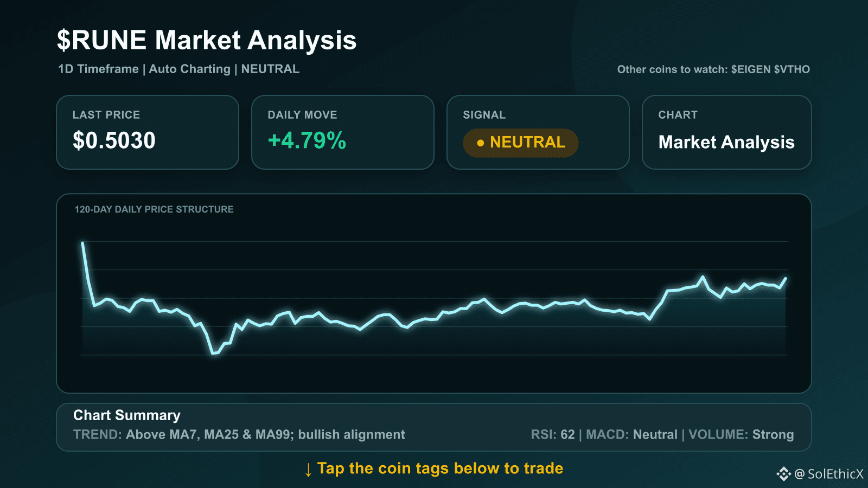This screenshot has width=868, height=488.
Task: Click the VOLUME: Strong indicator
Action: point(741,434)
